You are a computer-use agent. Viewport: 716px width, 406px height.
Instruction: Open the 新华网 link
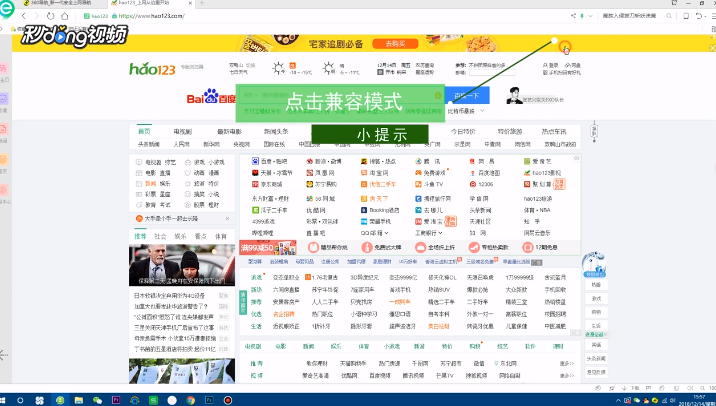pos(211,144)
